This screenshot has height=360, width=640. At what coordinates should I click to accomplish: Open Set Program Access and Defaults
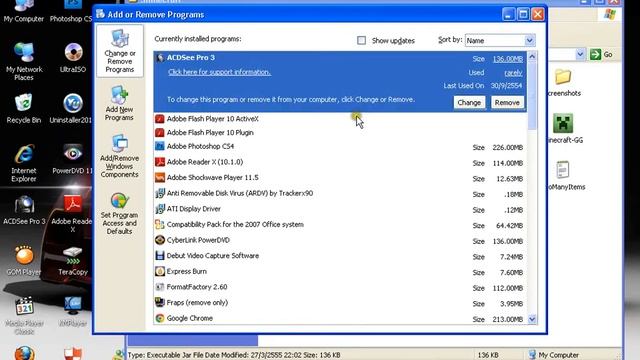pos(119,213)
